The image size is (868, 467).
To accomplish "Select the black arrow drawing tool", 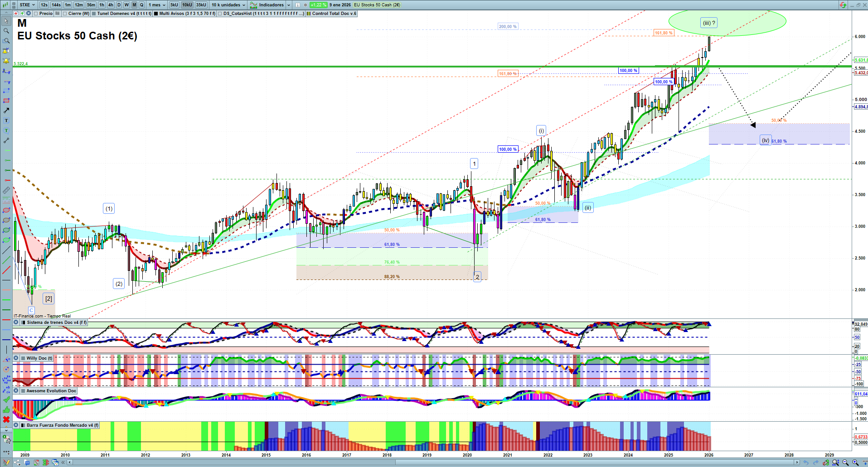I will coord(6,111).
